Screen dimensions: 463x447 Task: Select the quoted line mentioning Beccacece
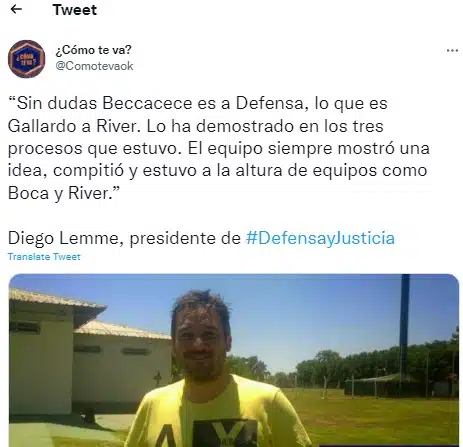pos(198,103)
